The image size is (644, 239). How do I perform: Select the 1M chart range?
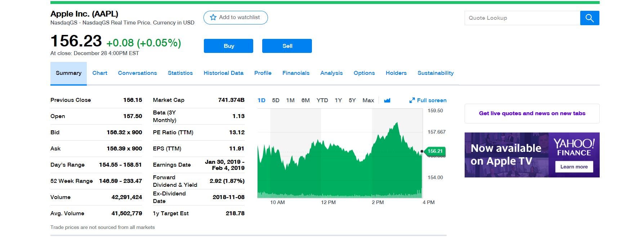[290, 100]
